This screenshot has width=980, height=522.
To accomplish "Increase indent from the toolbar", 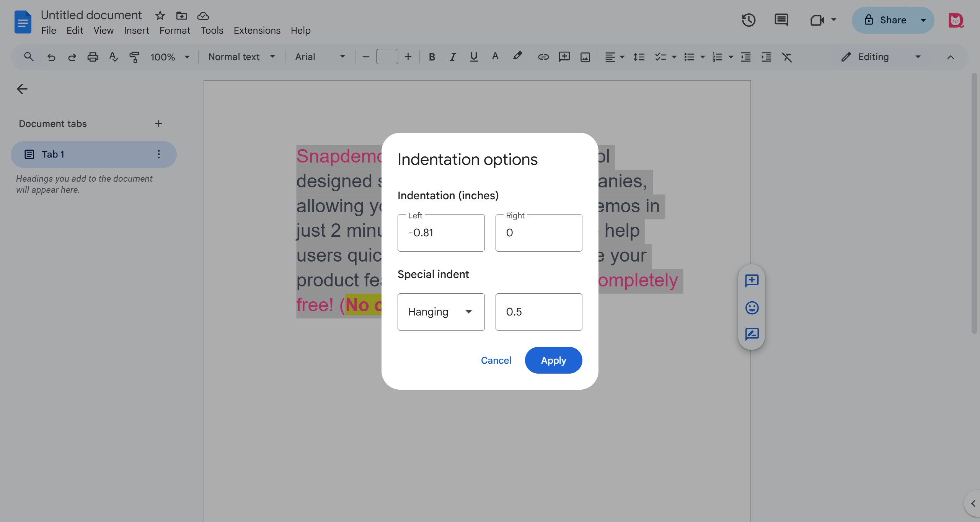I will [x=766, y=57].
